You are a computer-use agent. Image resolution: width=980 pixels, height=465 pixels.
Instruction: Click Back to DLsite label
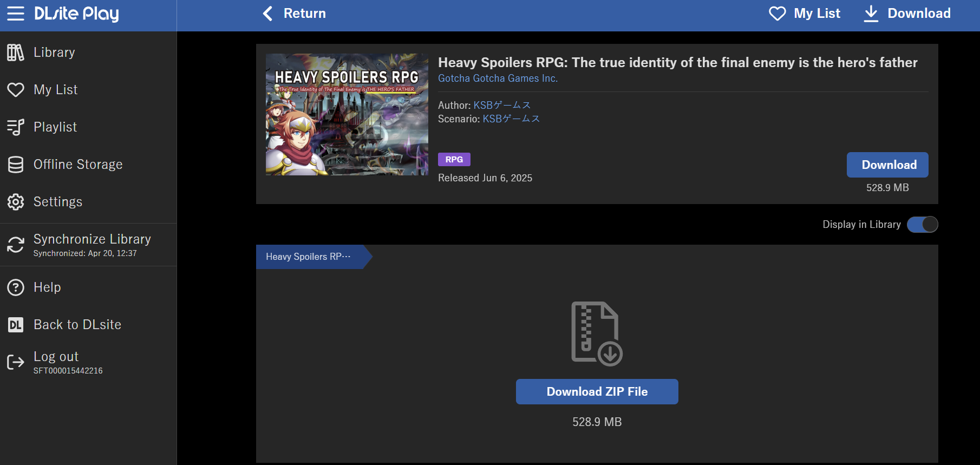click(x=77, y=325)
